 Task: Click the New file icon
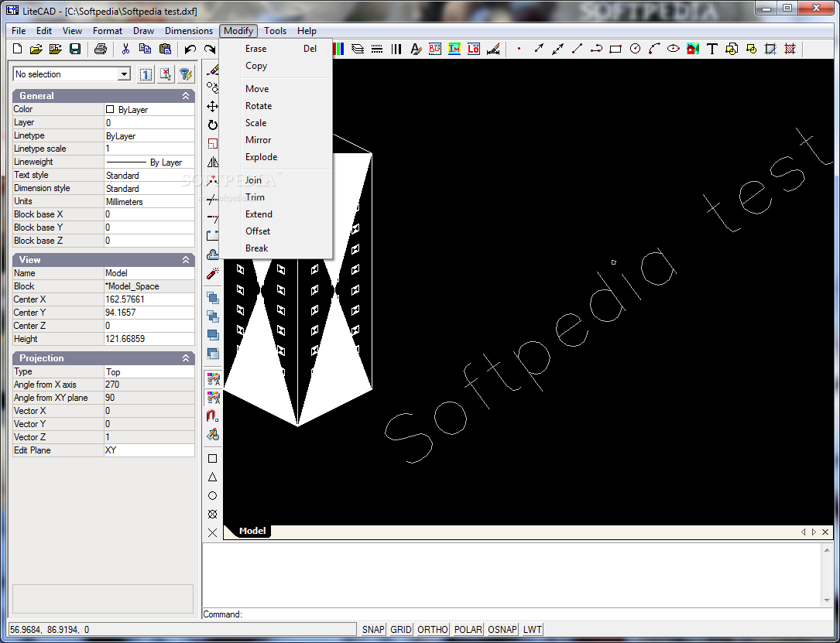(x=17, y=50)
